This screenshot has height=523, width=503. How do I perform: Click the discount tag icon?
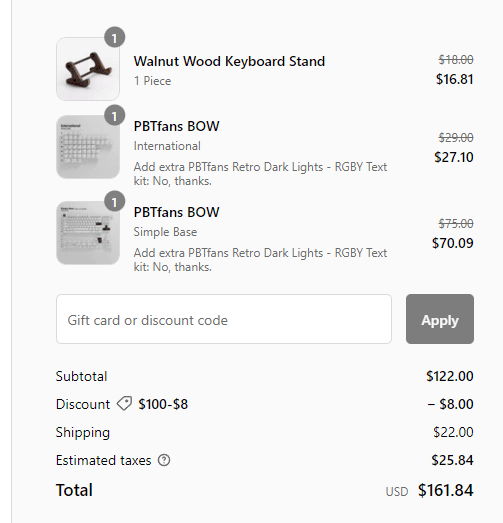pos(124,404)
